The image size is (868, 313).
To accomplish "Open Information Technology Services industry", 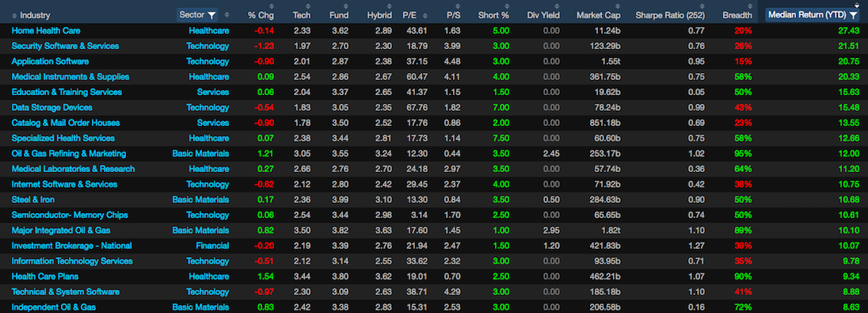I will [72, 261].
